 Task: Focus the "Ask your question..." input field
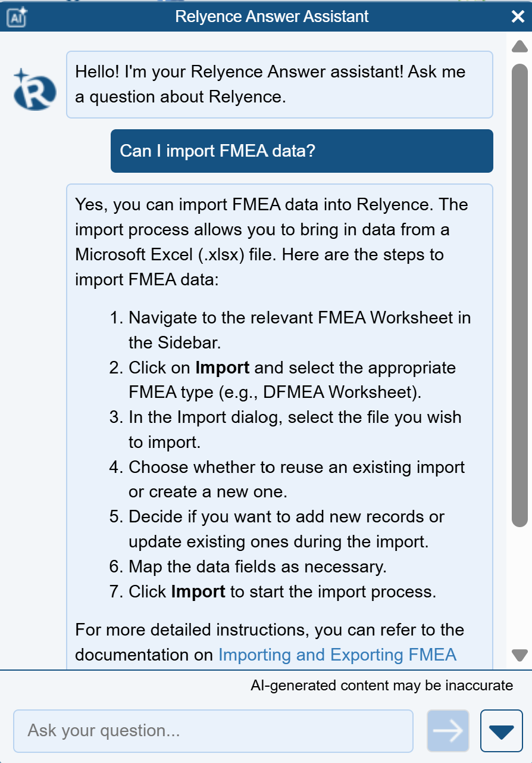click(212, 731)
